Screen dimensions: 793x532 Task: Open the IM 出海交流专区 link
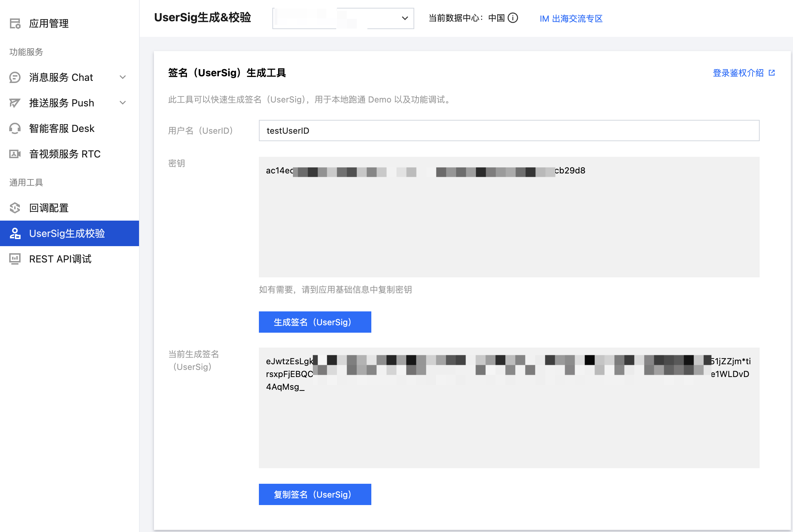[x=571, y=18]
